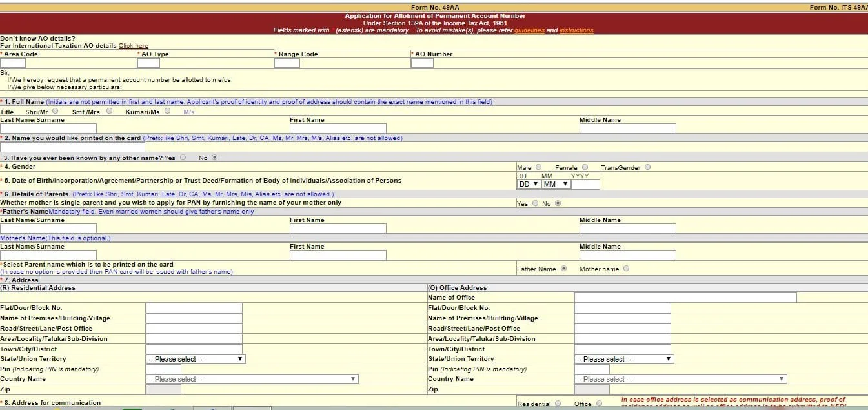
Task: Select Female gender radio button
Action: tap(585, 167)
